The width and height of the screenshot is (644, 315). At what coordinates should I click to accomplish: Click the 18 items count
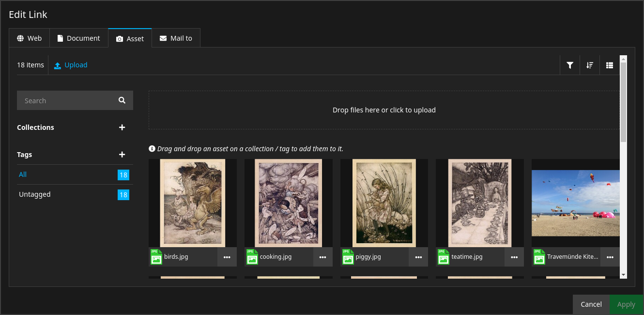[31, 65]
